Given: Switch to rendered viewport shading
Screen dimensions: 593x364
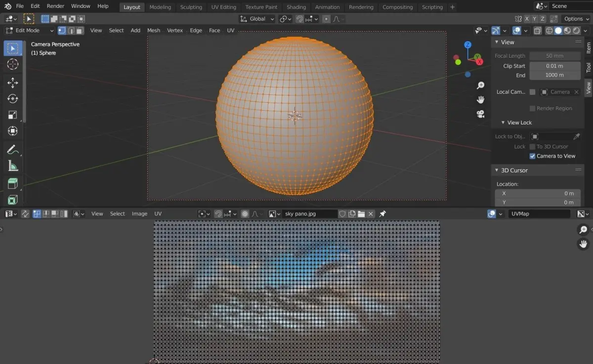Looking at the screenshot, I should click(576, 31).
